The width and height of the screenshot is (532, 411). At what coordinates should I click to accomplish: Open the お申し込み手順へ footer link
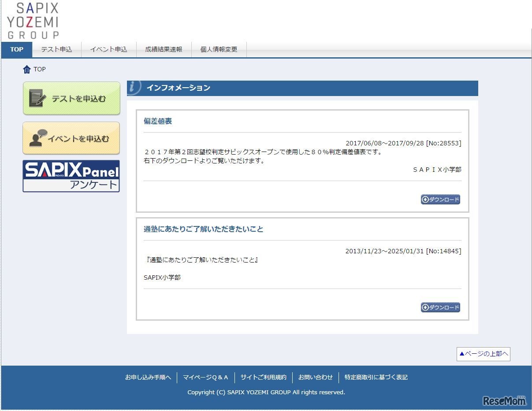(149, 377)
